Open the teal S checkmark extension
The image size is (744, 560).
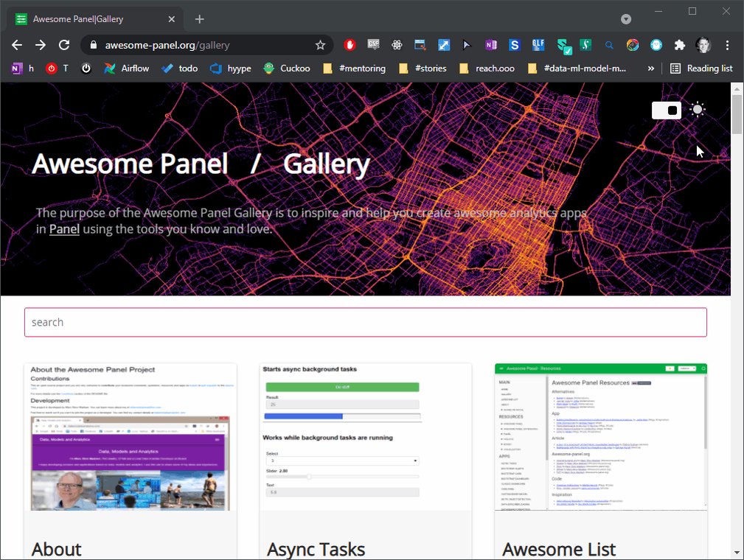pyautogui.click(x=563, y=46)
